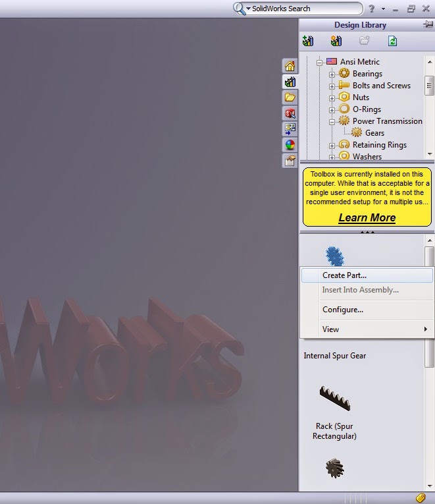Click the Bearings folder icon

344,73
